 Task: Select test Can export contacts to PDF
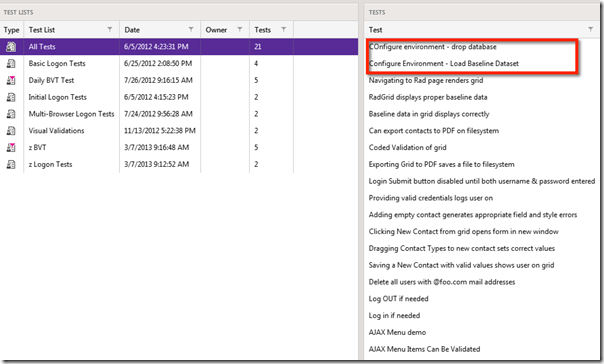pyautogui.click(x=434, y=131)
